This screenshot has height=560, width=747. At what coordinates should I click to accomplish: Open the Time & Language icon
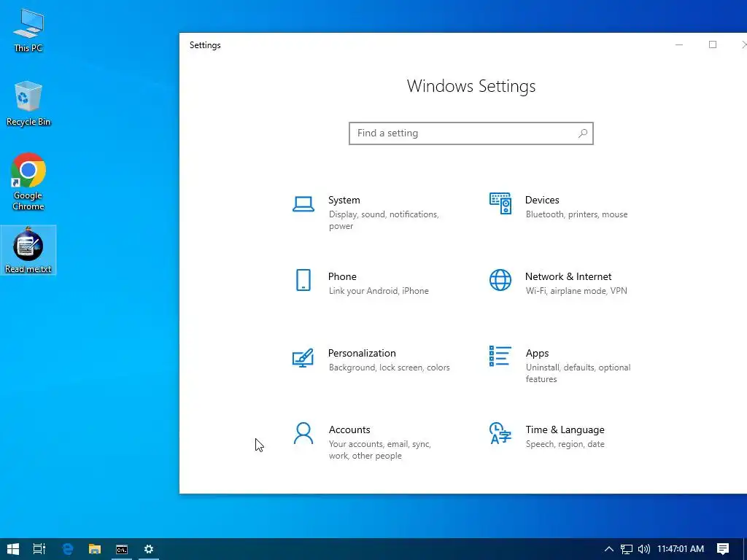(x=500, y=433)
